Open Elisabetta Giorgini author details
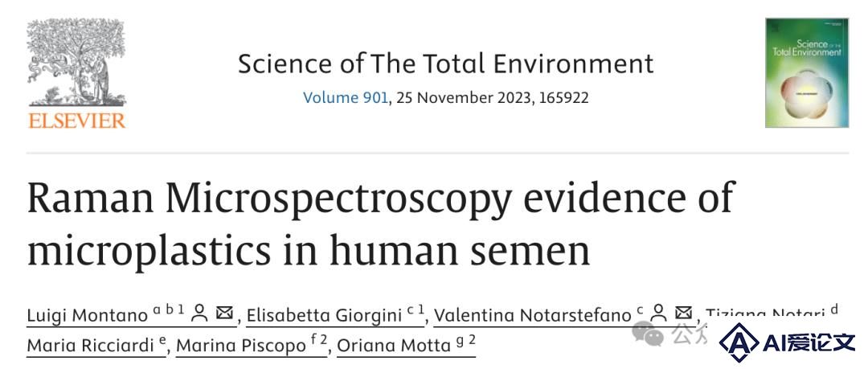The image size is (868, 369). point(325,315)
